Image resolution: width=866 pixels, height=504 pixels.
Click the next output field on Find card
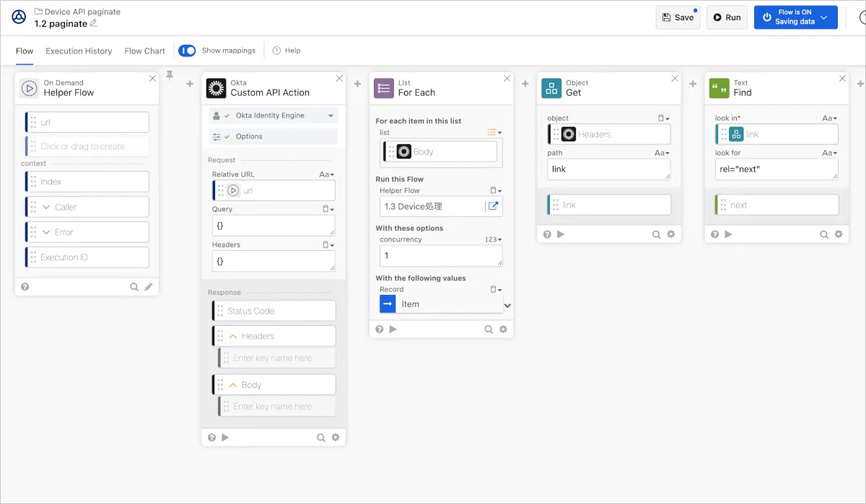point(777,205)
